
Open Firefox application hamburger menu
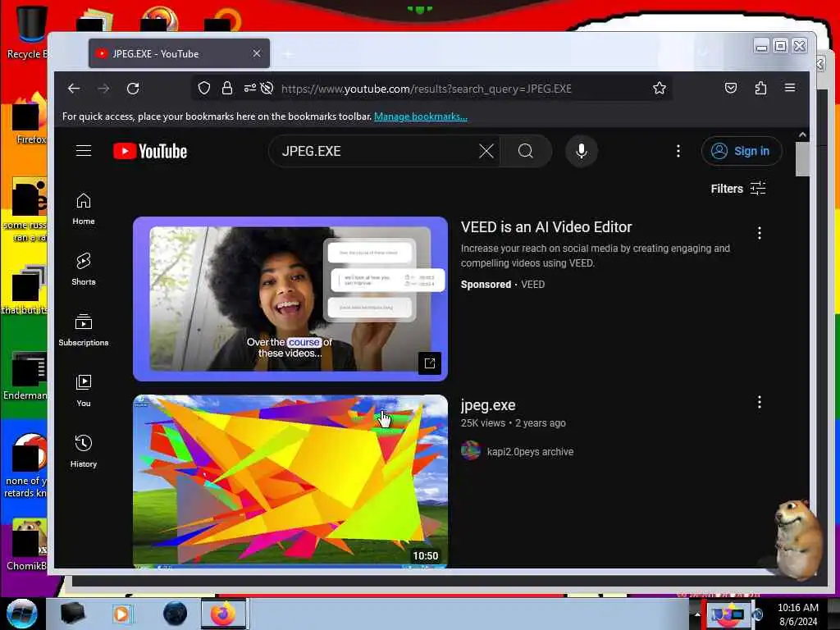(790, 88)
